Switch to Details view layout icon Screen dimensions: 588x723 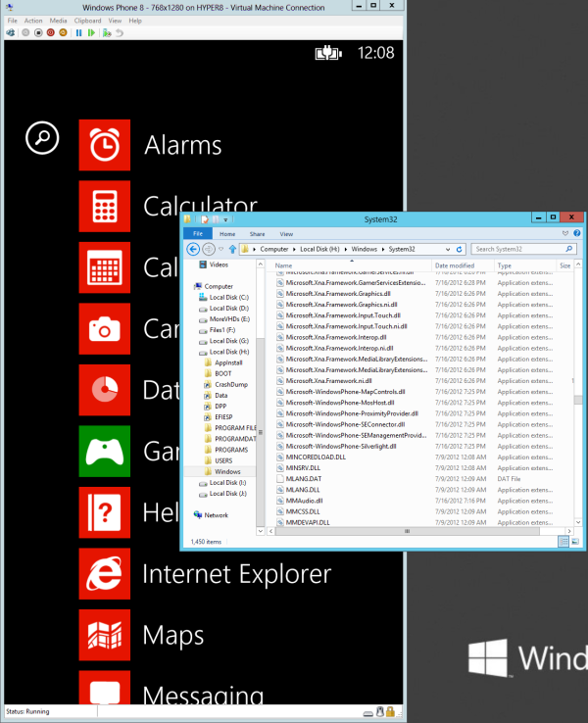pyautogui.click(x=563, y=542)
